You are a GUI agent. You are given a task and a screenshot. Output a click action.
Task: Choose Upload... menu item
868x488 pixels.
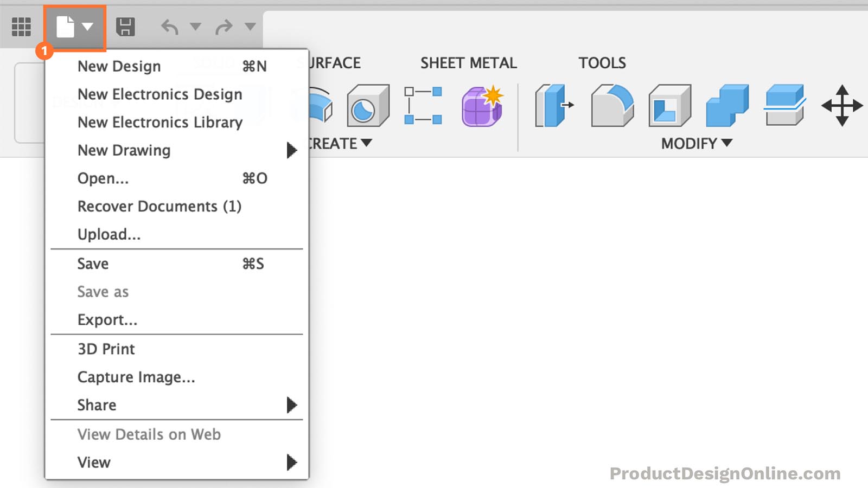pos(177,234)
